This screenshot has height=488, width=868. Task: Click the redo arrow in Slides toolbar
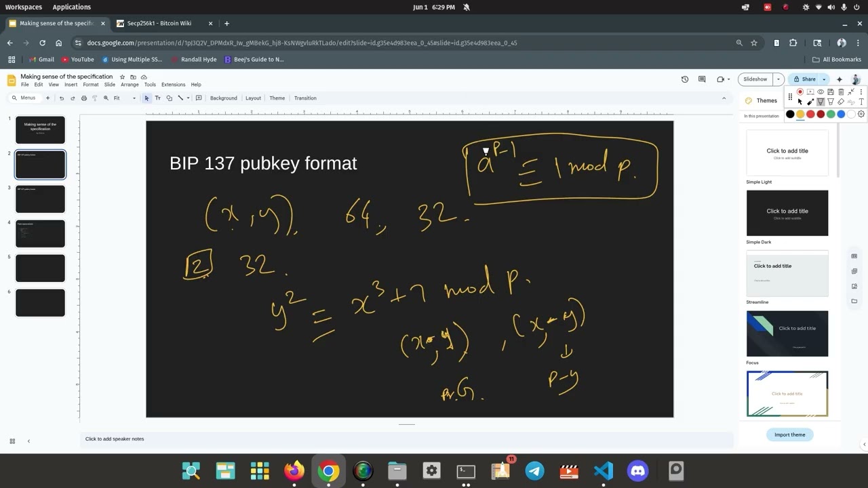(x=73, y=98)
